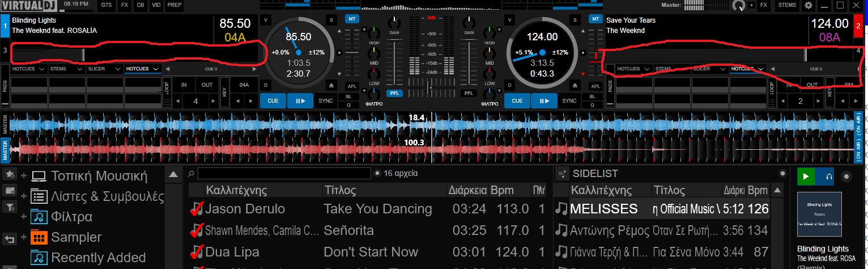Open the PREP tab

tap(175, 5)
